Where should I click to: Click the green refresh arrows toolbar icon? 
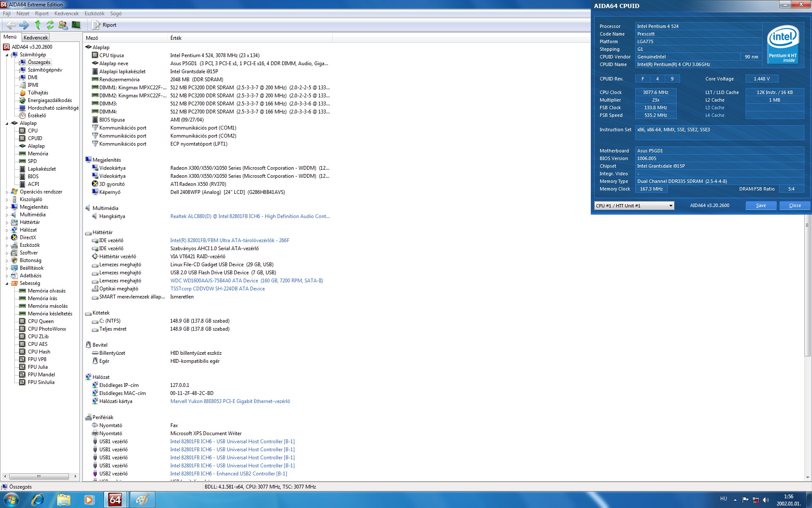[x=50, y=25]
